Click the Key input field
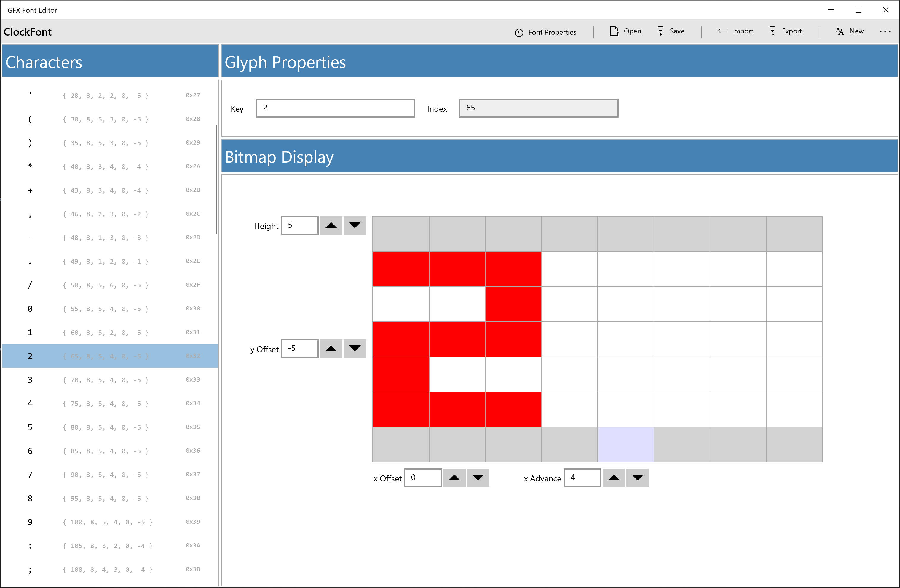This screenshot has width=900, height=588. point(335,108)
